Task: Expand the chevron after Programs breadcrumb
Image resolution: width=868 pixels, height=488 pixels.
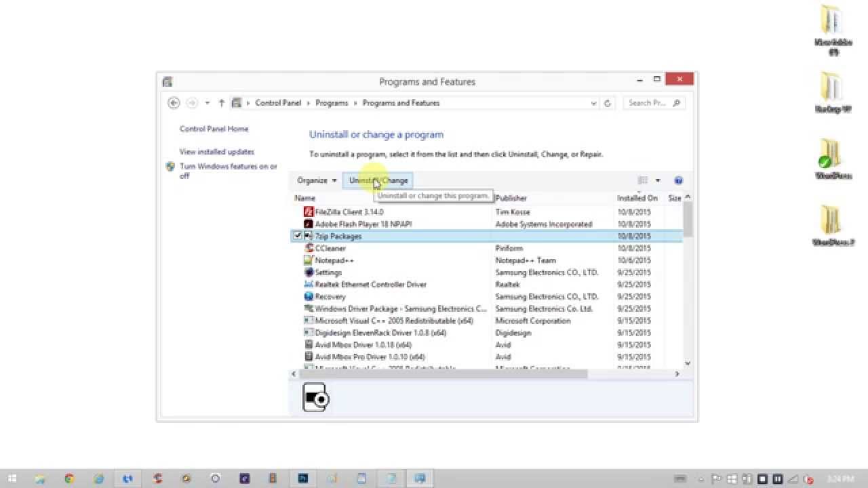Action: click(x=355, y=103)
